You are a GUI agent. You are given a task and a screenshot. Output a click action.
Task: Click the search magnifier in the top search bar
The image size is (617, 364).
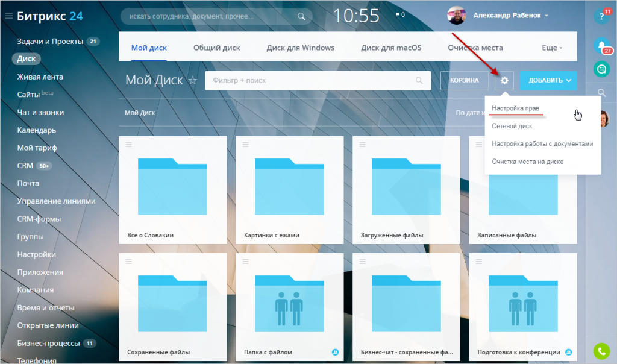point(301,16)
